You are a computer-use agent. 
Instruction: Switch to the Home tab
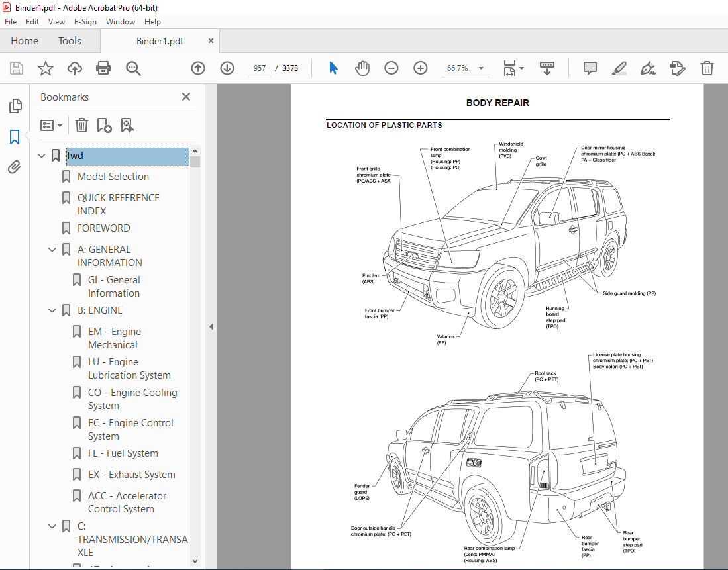pos(25,41)
